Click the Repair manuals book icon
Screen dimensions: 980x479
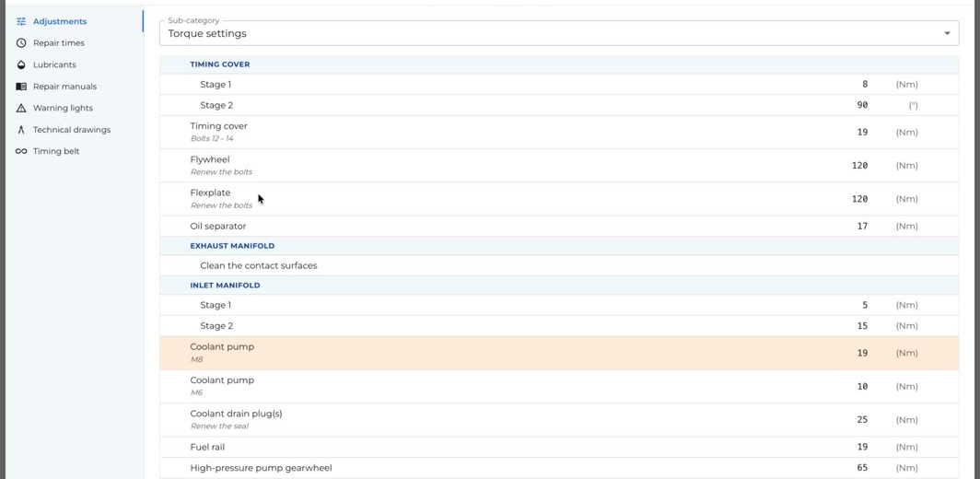point(21,87)
